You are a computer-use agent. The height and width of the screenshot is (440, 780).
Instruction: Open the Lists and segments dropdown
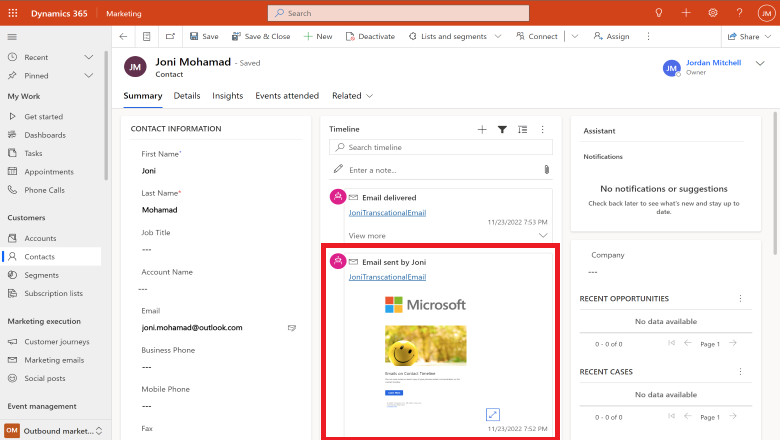455,36
